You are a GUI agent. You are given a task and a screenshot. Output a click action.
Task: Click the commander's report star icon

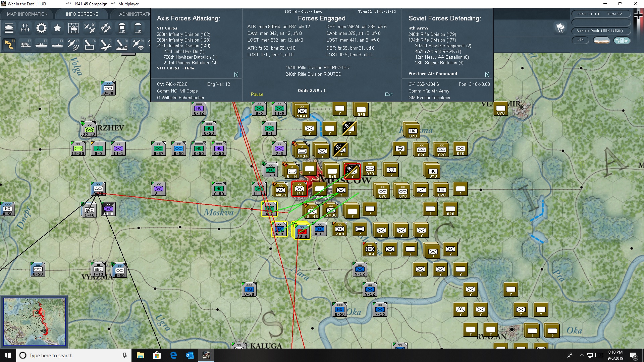coord(57,28)
